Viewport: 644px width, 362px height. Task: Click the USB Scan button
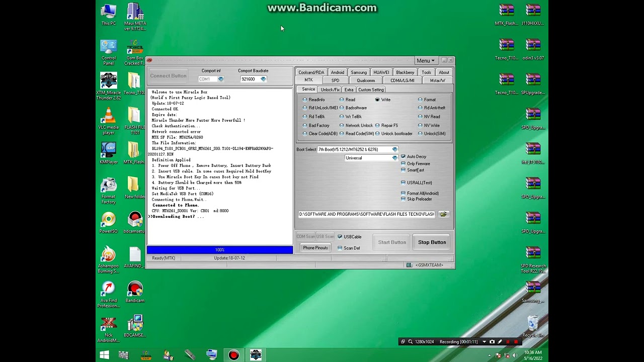(325, 237)
